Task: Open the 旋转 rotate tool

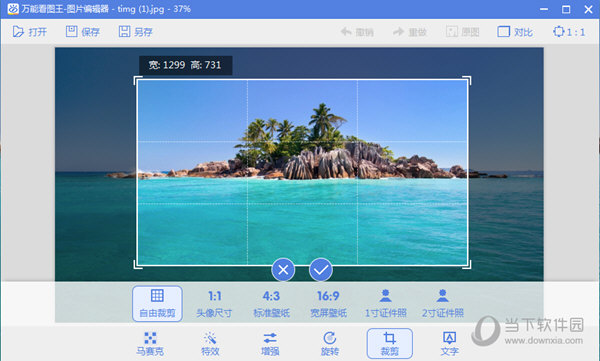Action: point(330,344)
